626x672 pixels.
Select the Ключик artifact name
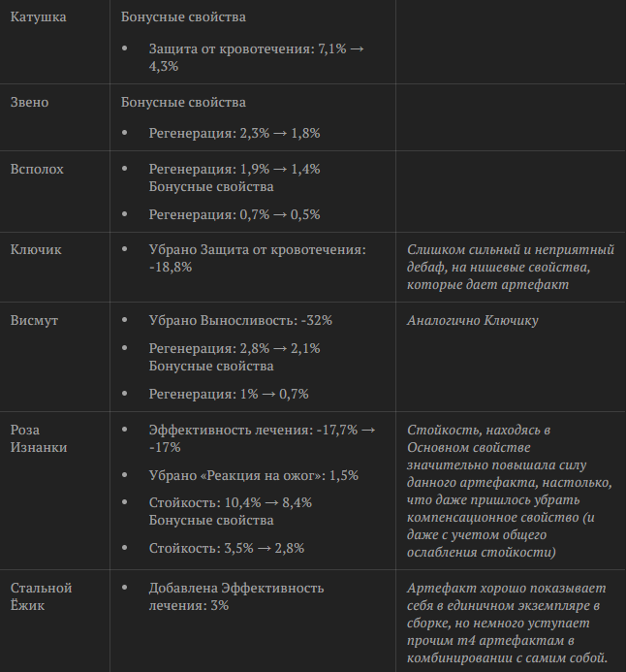36,249
